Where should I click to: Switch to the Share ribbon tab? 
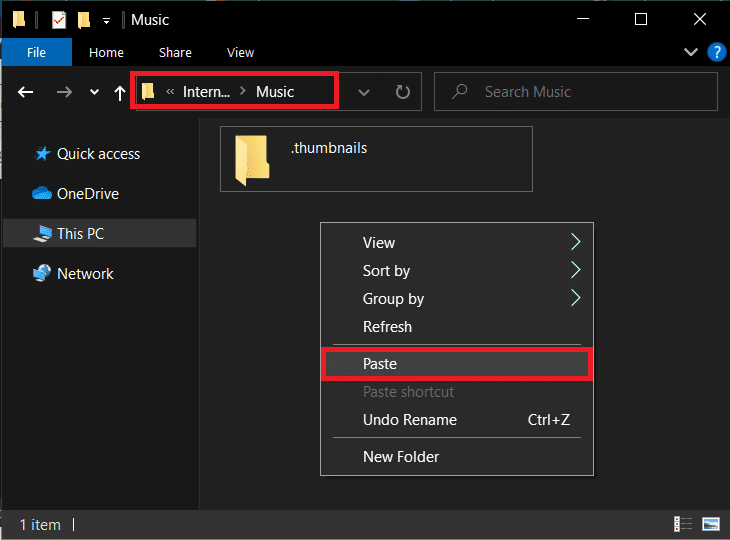pyautogui.click(x=175, y=52)
